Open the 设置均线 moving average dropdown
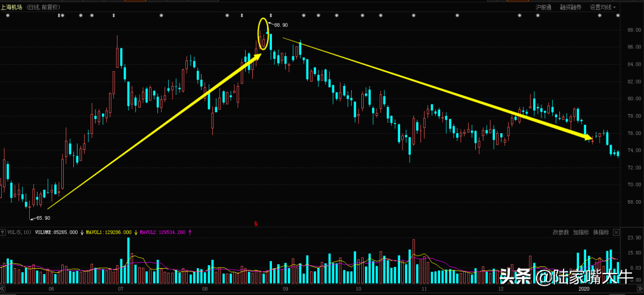 [x=603, y=7]
